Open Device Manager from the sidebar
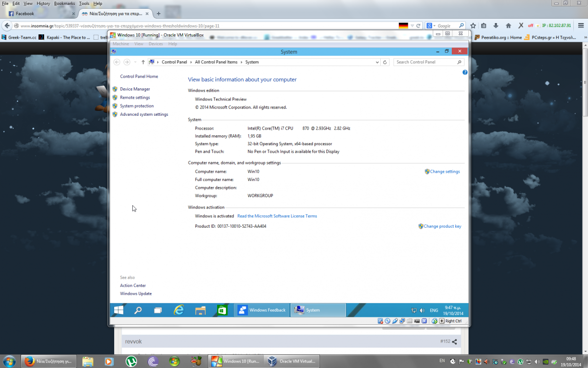This screenshot has width=588, height=368. click(135, 89)
